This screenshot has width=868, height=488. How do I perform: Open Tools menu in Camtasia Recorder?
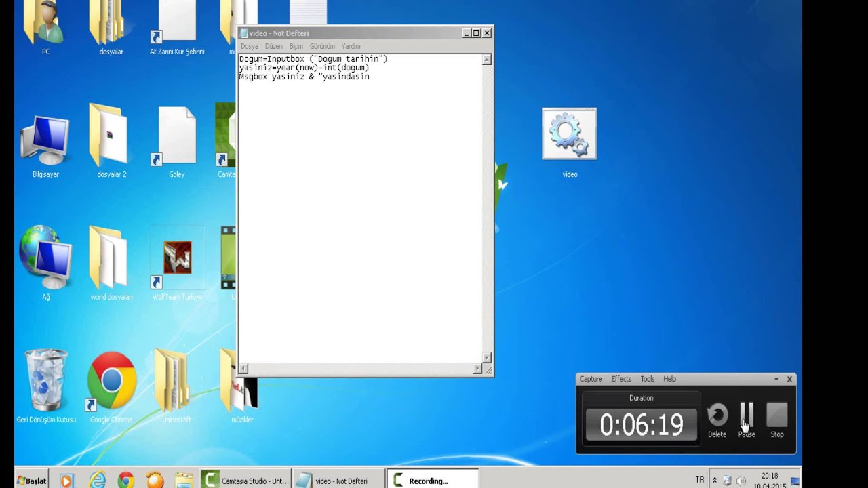point(648,379)
